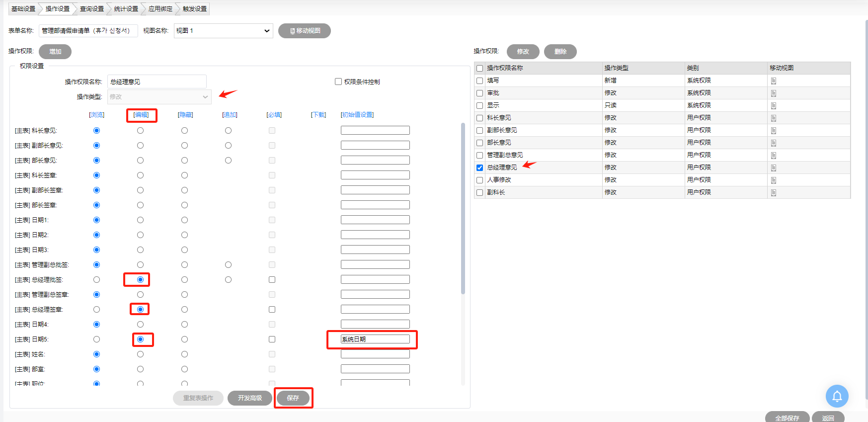Click mobile view icon in 科长意见 row
This screenshot has height=422, width=868.
pyautogui.click(x=774, y=118)
